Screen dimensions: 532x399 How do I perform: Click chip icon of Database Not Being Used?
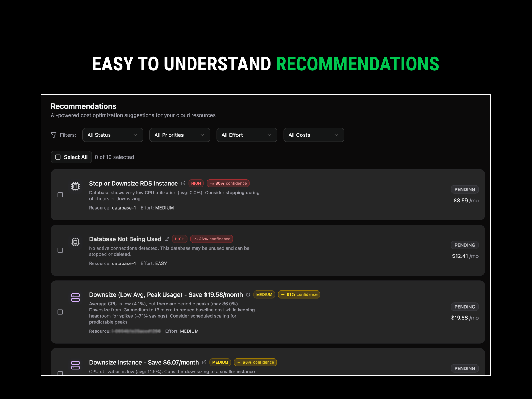[x=75, y=242]
